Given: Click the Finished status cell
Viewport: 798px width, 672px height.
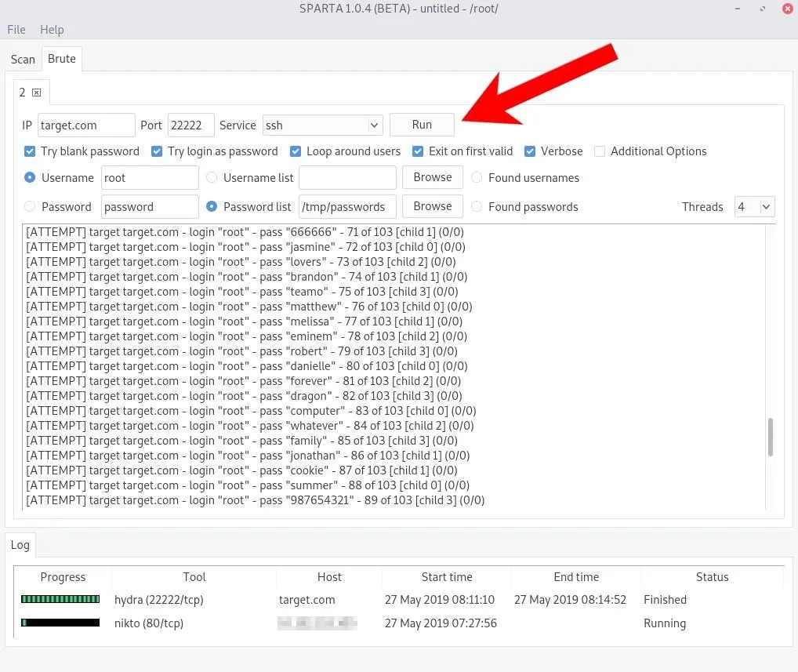Looking at the screenshot, I should pos(665,600).
